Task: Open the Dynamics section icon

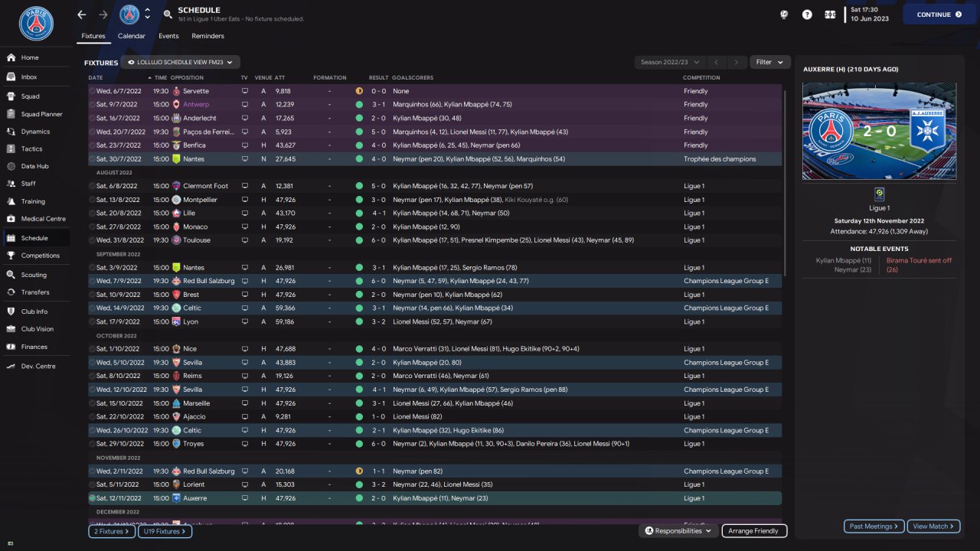Action: [x=11, y=132]
